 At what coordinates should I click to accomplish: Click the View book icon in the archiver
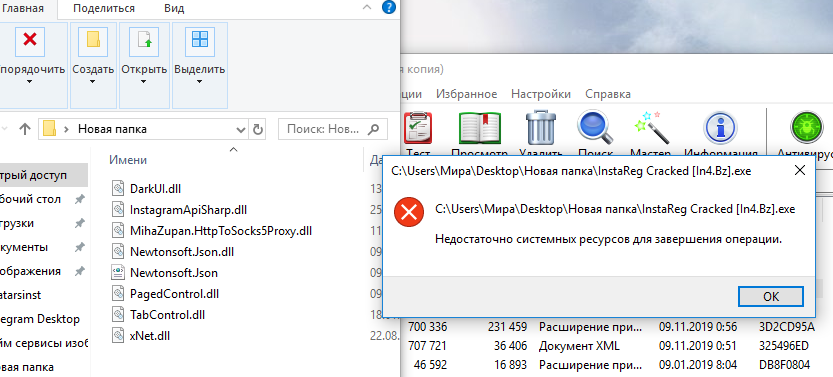pyautogui.click(x=479, y=128)
